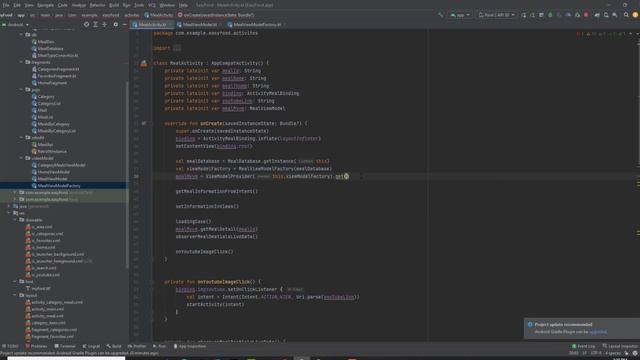Expand the java (generated) folder
This screenshot has width=640, height=360.
[9, 206]
